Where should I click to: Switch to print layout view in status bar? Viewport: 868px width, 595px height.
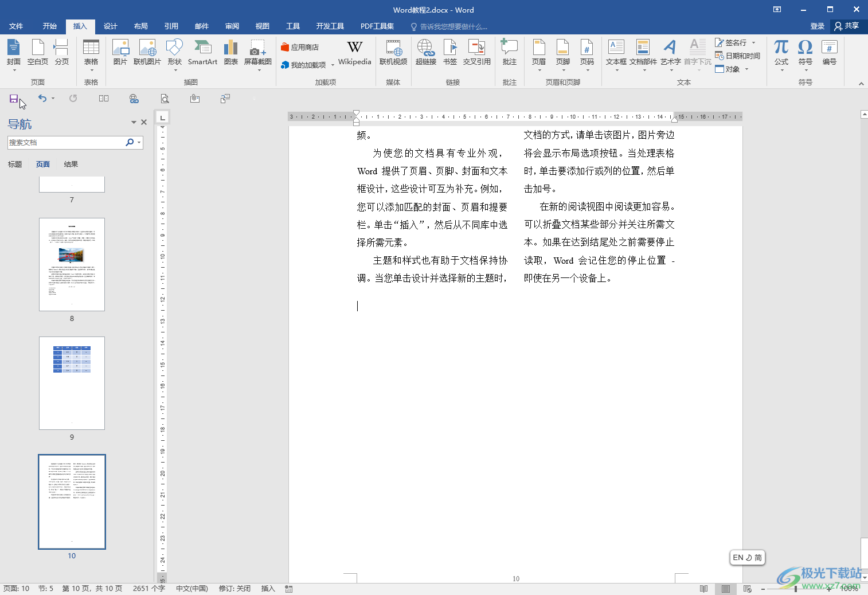pos(726,589)
